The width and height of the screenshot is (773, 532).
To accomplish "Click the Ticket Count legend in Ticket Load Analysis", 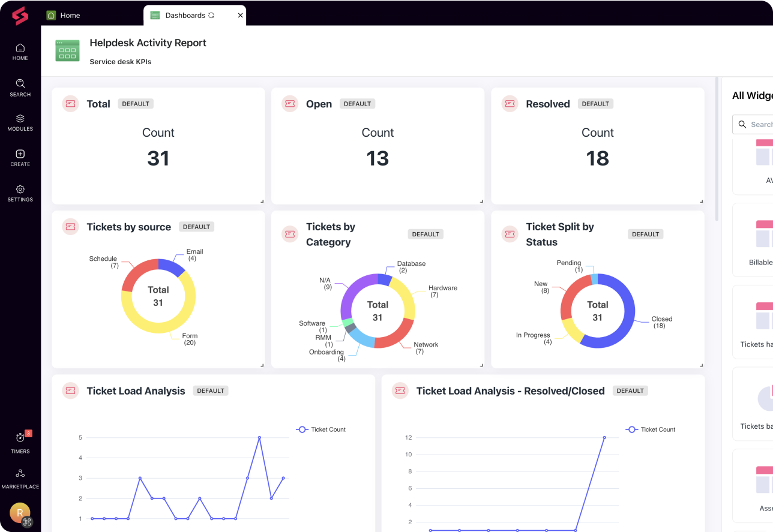I will [x=321, y=429].
